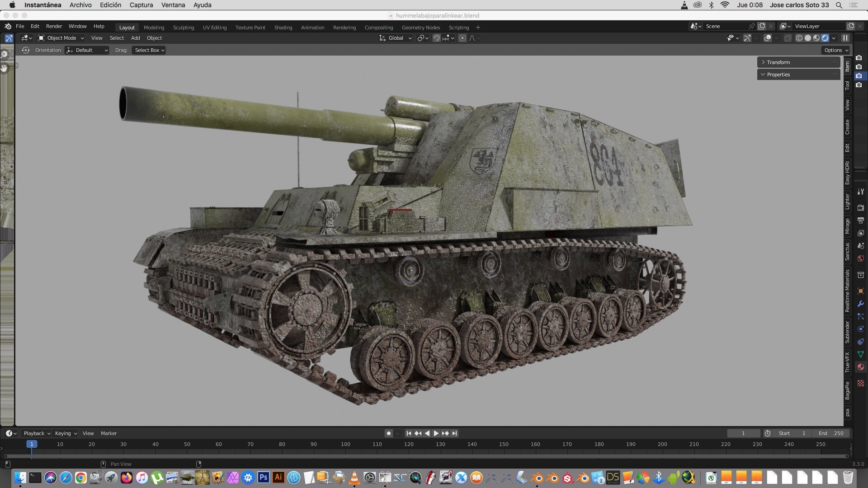Viewport: 868px width, 488px height.
Task: Select the hand pan tool in the left editor
Action: [4, 68]
